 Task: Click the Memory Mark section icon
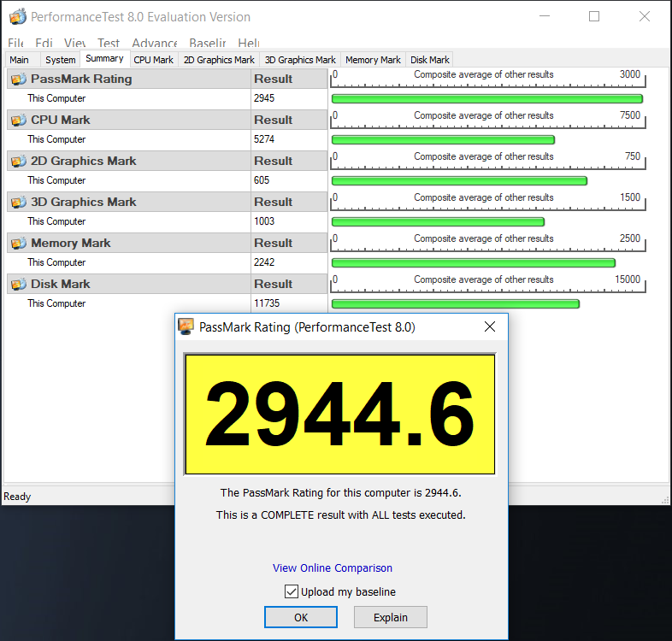19,243
